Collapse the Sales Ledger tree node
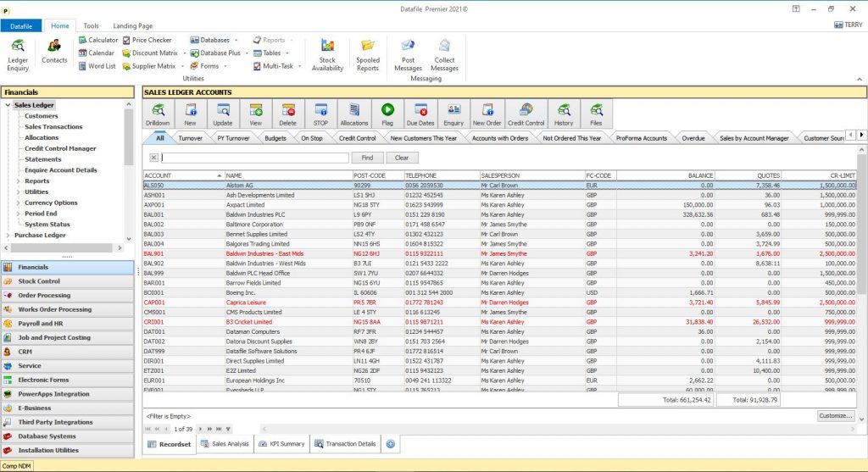 click(8, 105)
